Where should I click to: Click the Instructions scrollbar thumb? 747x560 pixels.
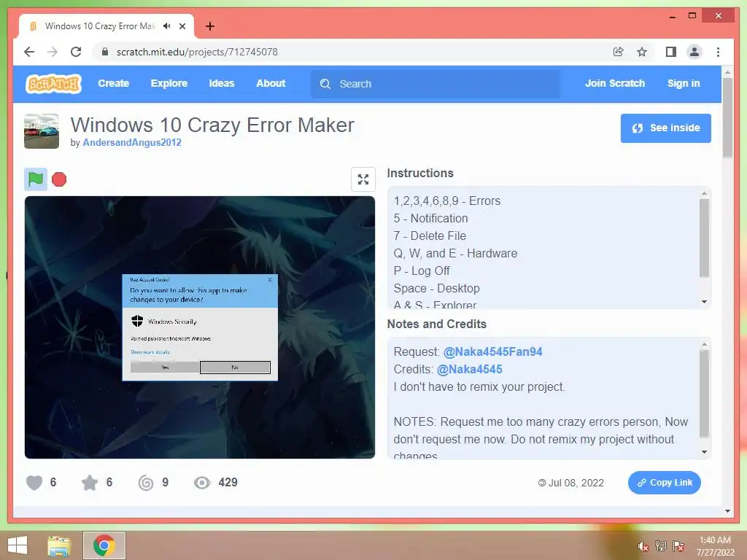pos(704,238)
